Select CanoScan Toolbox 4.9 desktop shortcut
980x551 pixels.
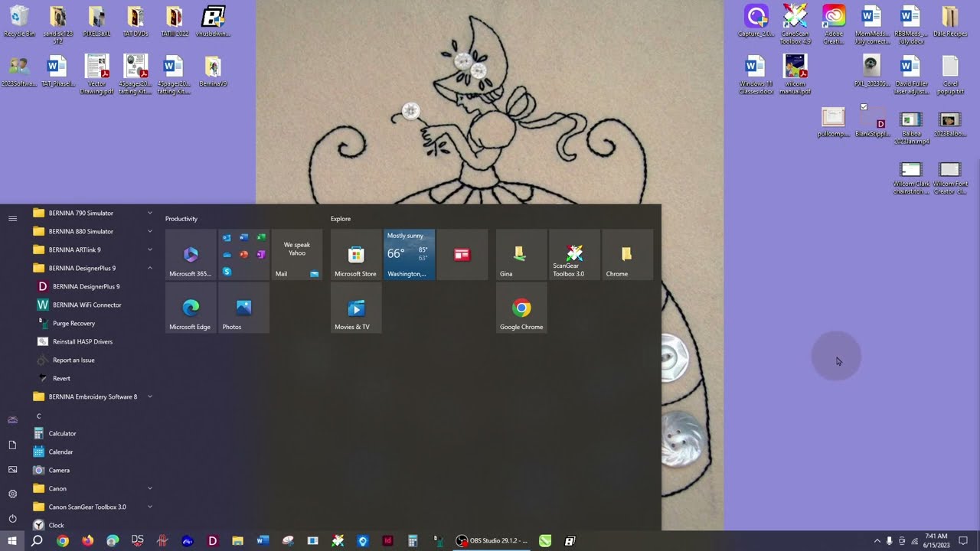click(x=795, y=24)
